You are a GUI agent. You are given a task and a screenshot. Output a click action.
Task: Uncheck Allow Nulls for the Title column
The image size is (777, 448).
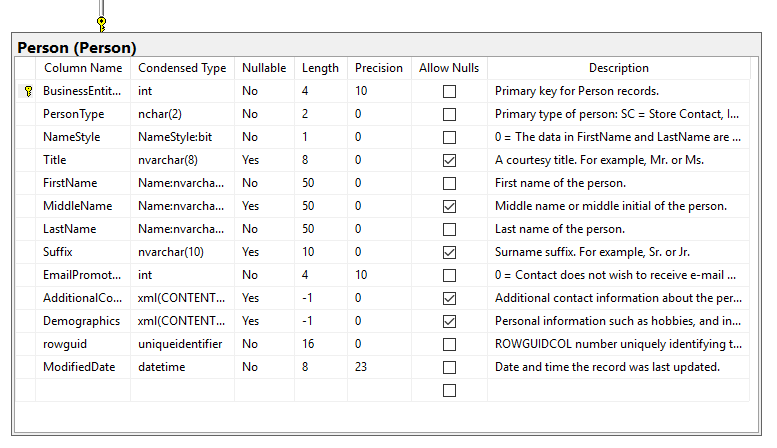pos(449,160)
